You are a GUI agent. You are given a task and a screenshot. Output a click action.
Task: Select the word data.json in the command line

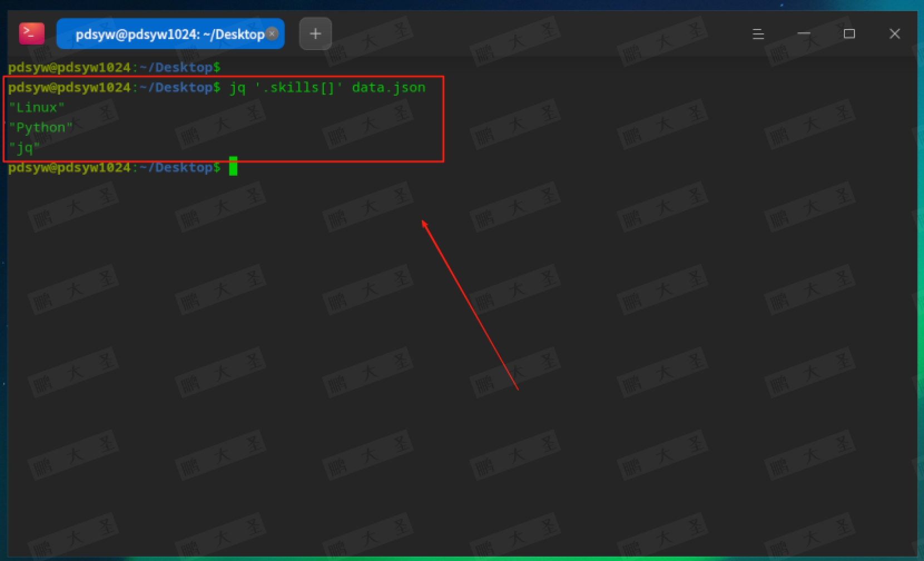(x=387, y=87)
